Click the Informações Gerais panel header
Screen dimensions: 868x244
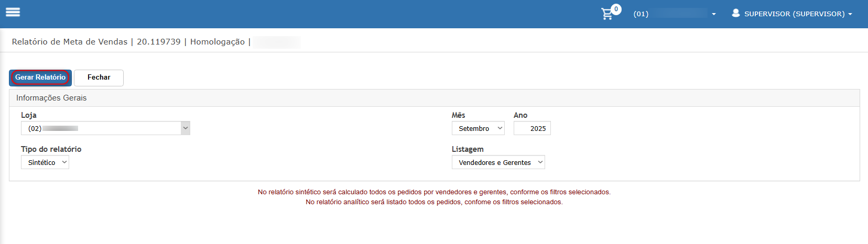(x=51, y=98)
